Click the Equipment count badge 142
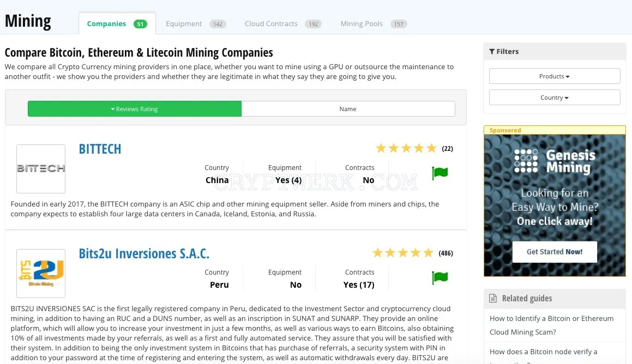 218,24
